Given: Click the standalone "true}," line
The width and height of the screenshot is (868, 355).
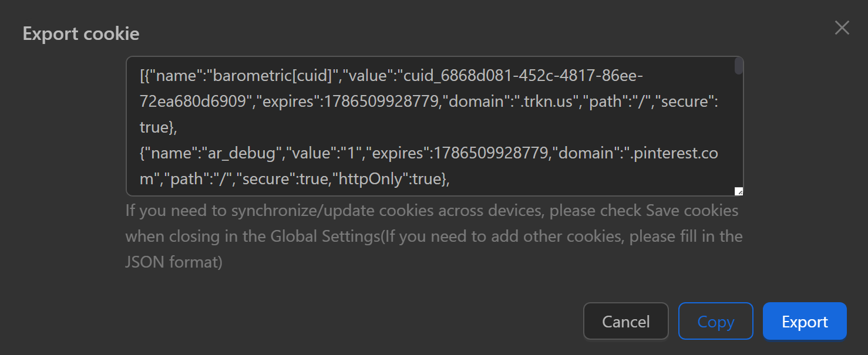Looking at the screenshot, I should click(159, 127).
